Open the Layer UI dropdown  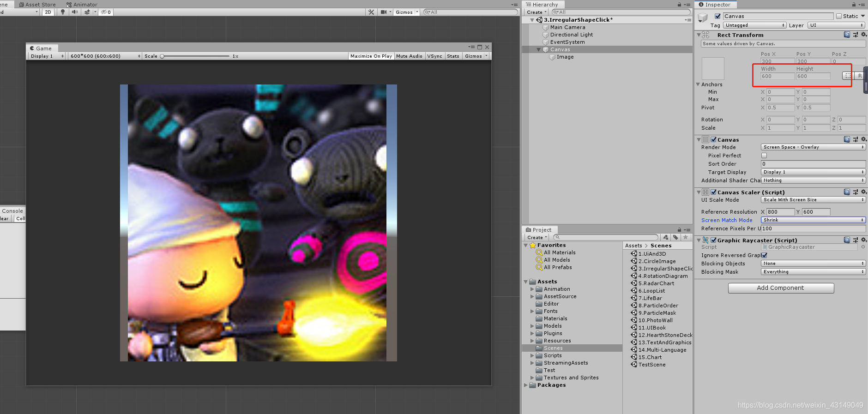[836, 25]
